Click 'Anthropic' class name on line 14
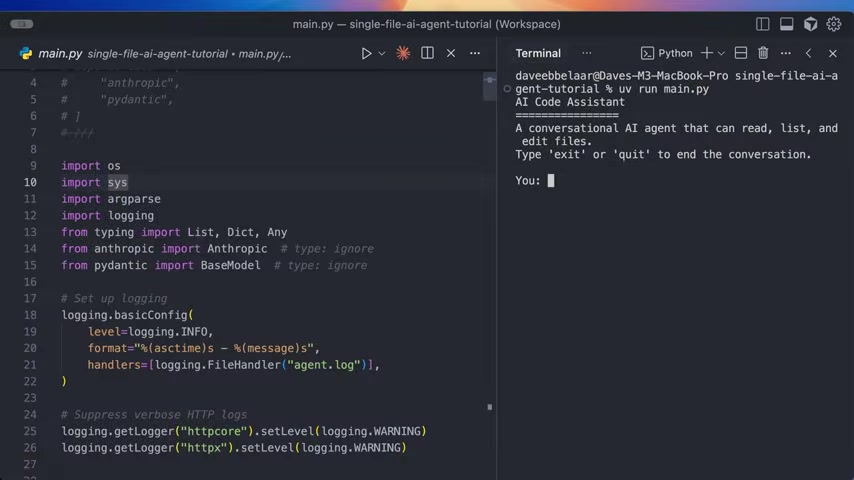The width and height of the screenshot is (854, 480). [x=237, y=249]
